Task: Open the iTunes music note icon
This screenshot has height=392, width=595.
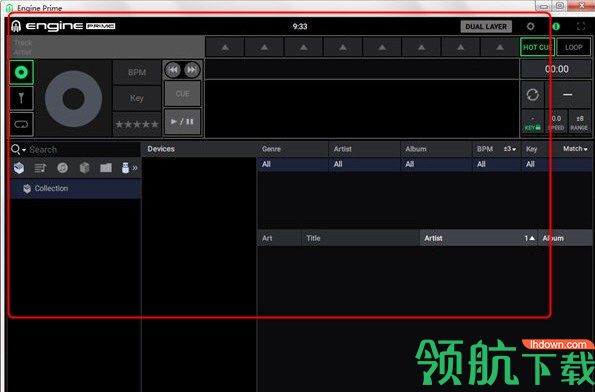Action: coord(63,167)
